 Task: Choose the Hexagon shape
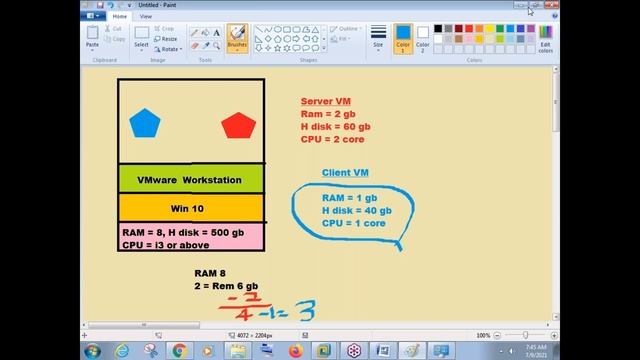[x=287, y=39]
